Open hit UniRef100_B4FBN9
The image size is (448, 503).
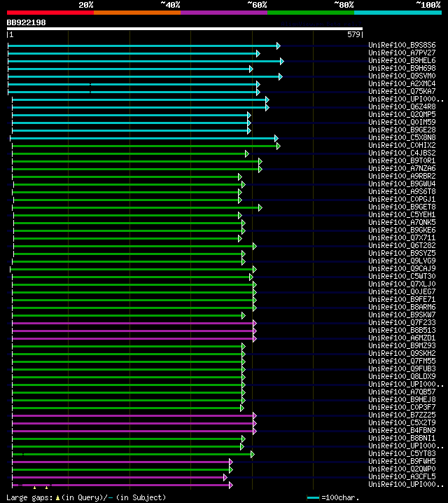pos(402,430)
